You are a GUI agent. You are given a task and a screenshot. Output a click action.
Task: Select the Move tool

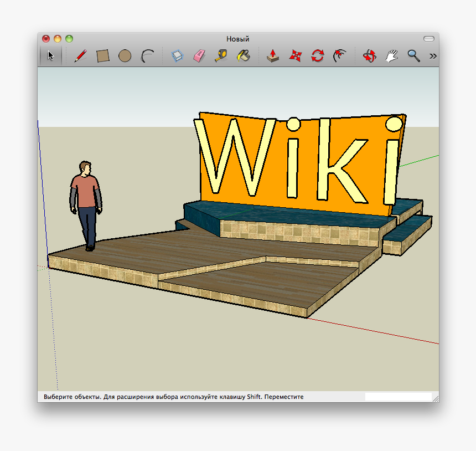(295, 55)
